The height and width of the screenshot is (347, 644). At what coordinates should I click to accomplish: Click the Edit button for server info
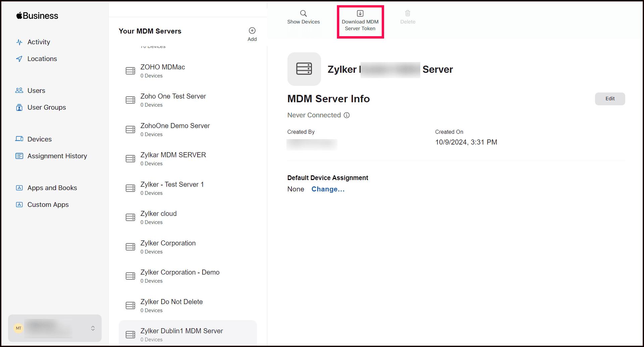point(609,99)
